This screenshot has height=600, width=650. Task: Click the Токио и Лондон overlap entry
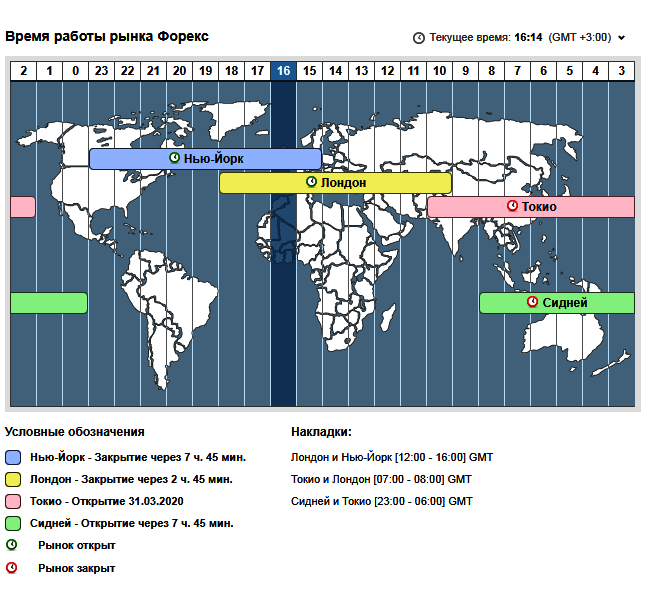[x=381, y=479]
